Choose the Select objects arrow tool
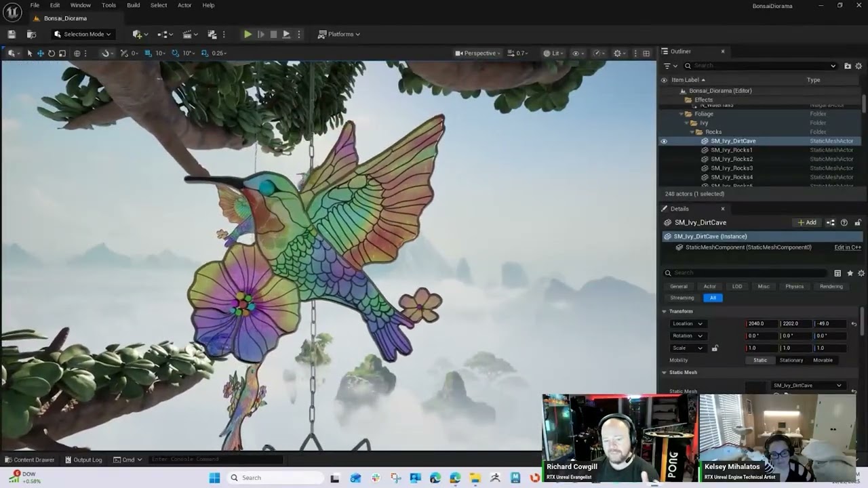 (x=29, y=53)
